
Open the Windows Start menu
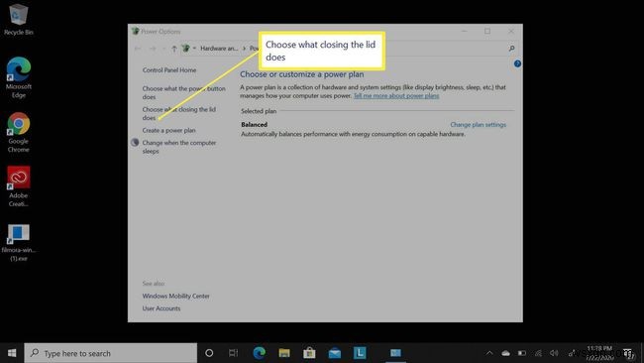(x=12, y=353)
